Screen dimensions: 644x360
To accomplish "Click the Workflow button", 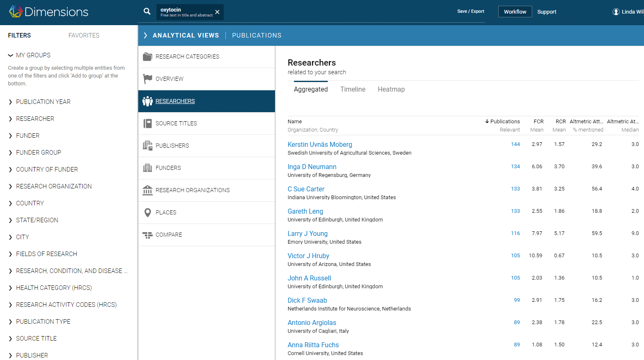I will click(515, 12).
